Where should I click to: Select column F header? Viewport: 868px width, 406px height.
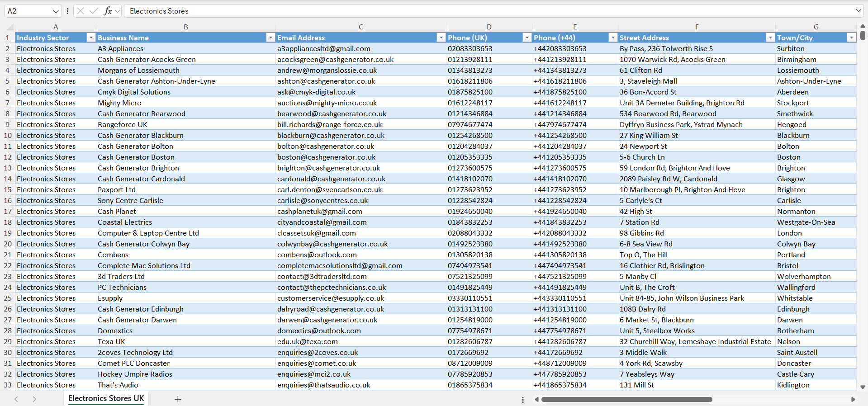click(x=697, y=27)
